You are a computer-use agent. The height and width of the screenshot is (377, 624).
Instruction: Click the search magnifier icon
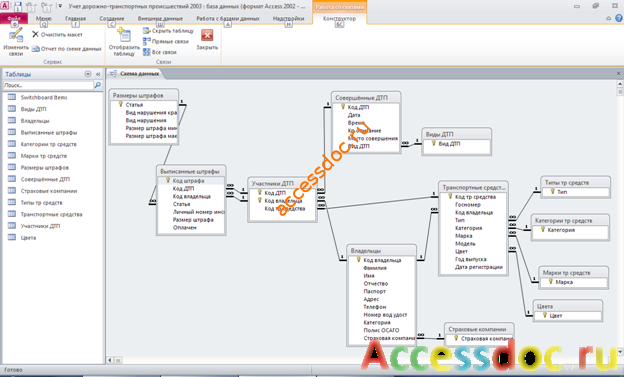click(98, 85)
